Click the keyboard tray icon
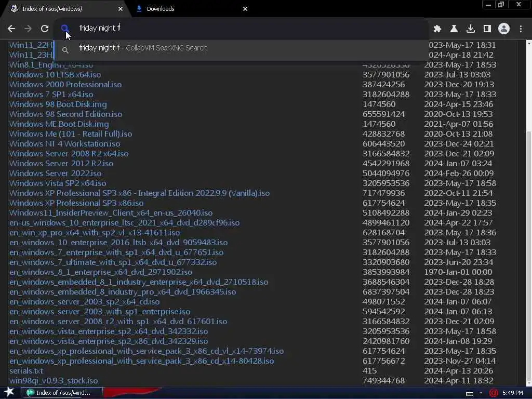This screenshot has height=399, width=532. pos(470,393)
